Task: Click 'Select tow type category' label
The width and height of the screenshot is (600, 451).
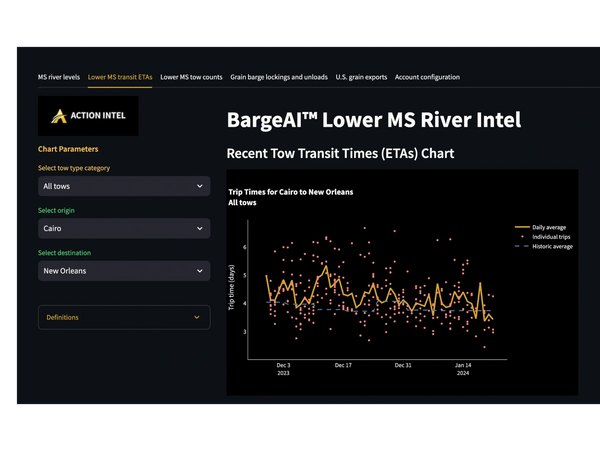Action: pyautogui.click(x=74, y=168)
